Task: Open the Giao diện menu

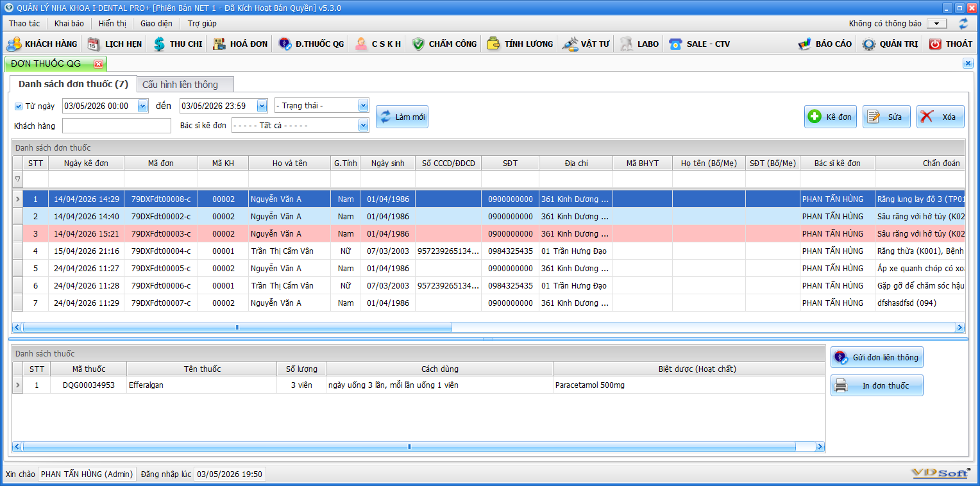Action: tap(156, 24)
